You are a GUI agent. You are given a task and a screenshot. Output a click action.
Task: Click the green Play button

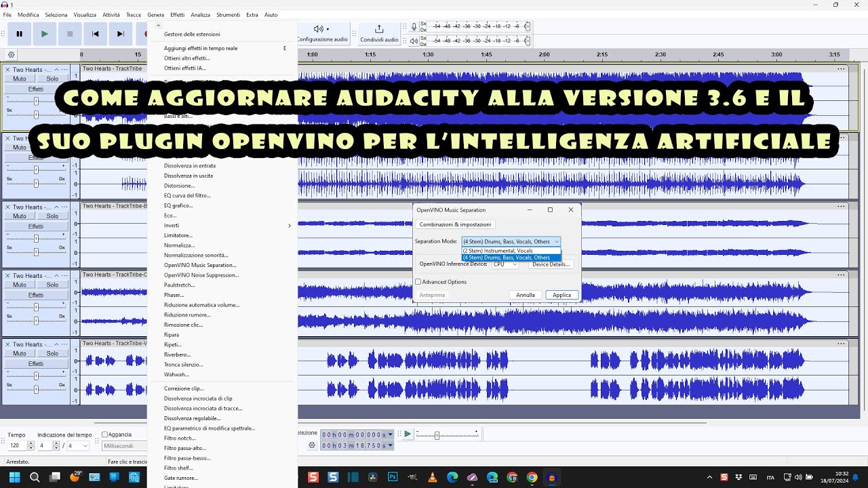coord(45,34)
